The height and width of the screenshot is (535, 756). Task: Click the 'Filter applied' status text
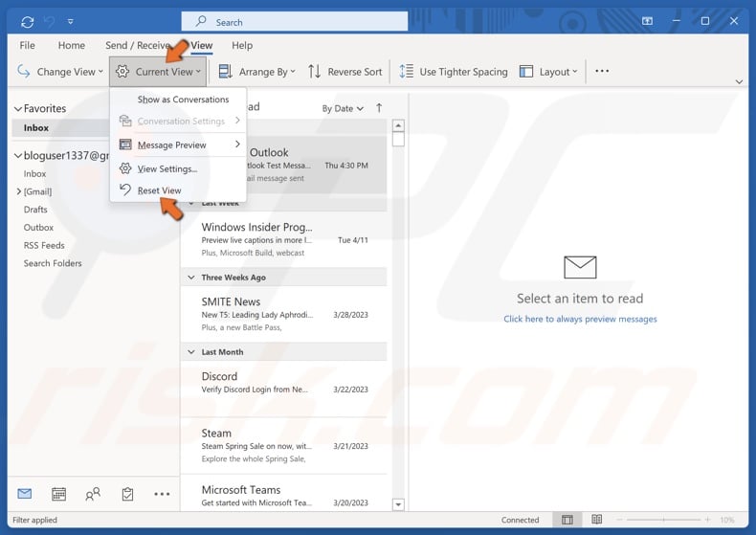[34, 520]
